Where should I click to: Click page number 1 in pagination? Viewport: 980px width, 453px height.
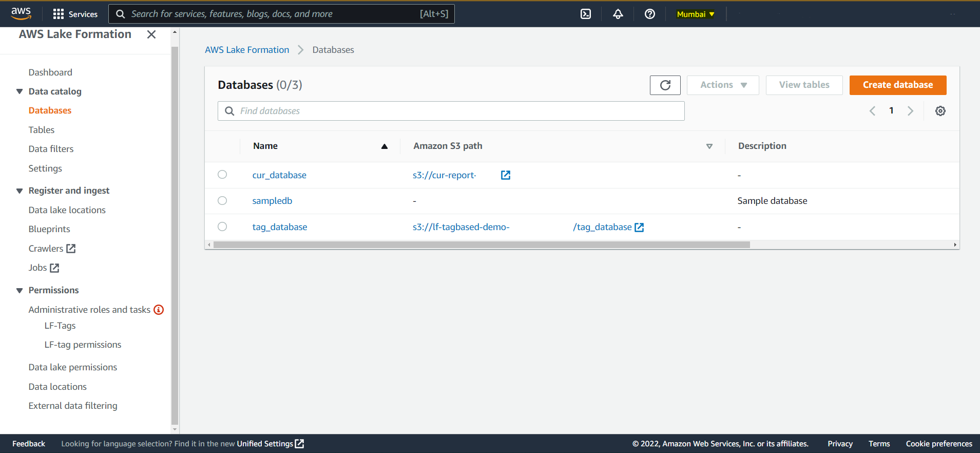click(x=891, y=110)
